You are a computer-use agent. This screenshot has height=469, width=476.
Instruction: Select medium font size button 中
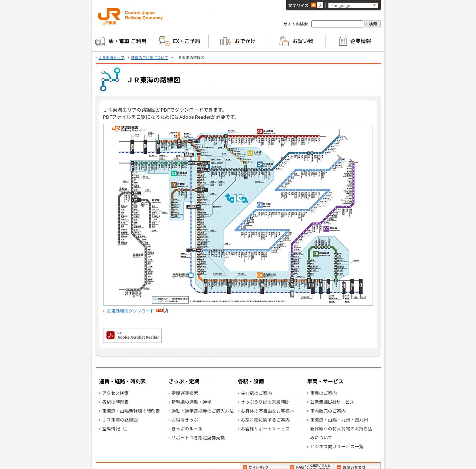coord(314,5)
